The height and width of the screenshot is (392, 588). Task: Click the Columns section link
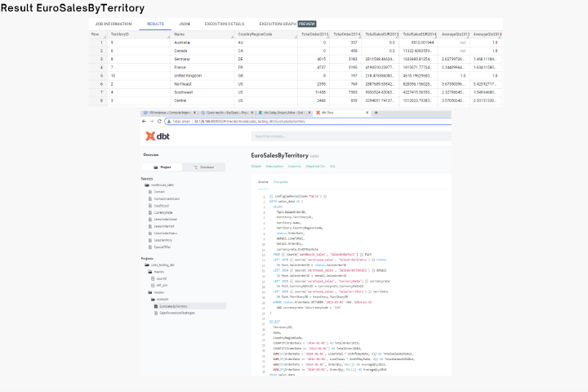tap(294, 167)
